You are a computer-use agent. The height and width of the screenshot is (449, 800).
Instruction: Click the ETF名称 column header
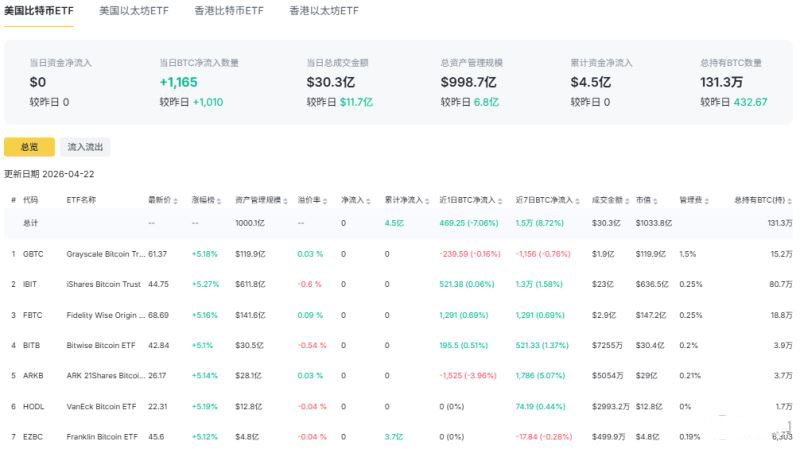[81, 200]
